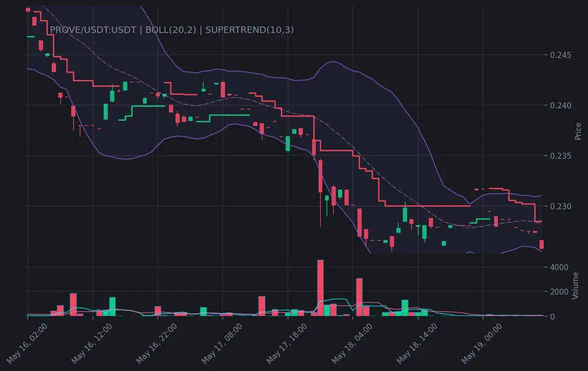Click the Volume axis title
The width and height of the screenshot is (588, 371).
click(575, 286)
